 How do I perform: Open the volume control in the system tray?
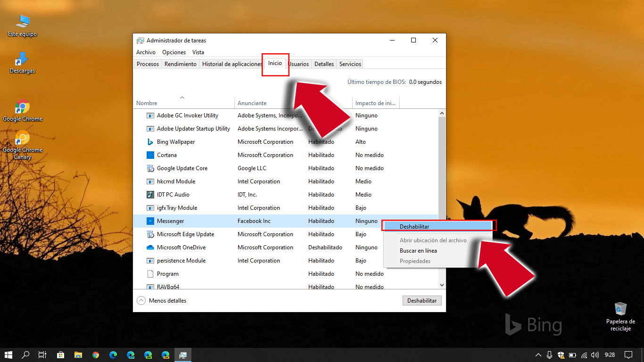tap(595, 355)
